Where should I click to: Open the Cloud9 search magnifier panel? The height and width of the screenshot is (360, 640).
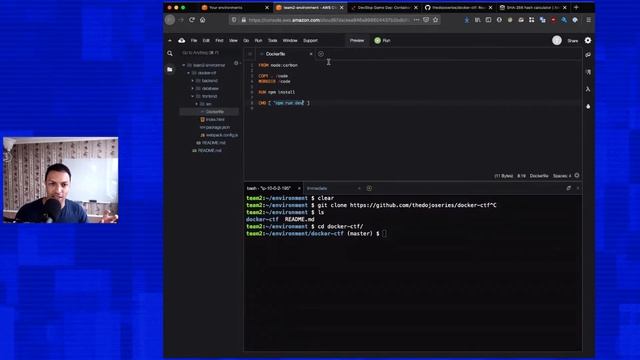[x=170, y=53]
